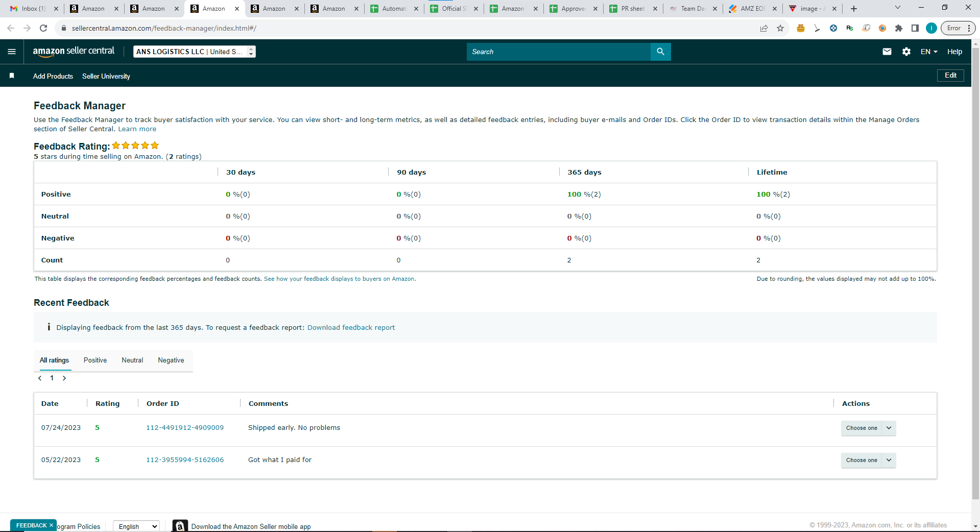Open the Chrome profile avatar
Screen dimensions: 980x532
(x=931, y=28)
